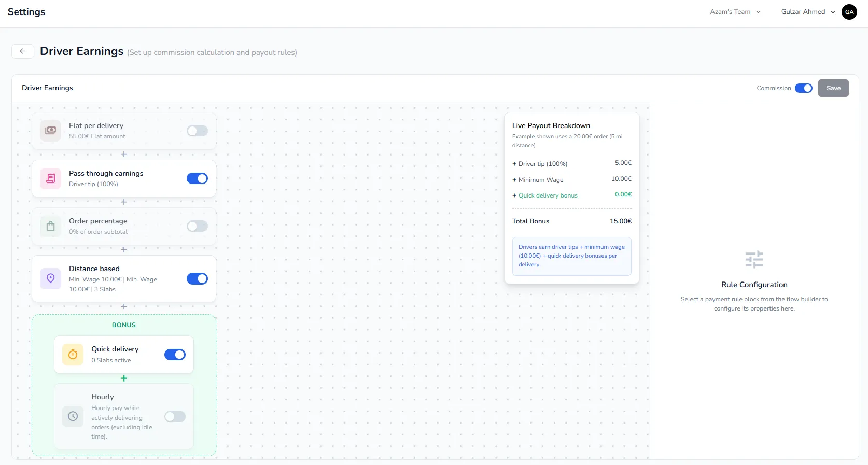Click the plus below Flat per delivery

pos(124,154)
